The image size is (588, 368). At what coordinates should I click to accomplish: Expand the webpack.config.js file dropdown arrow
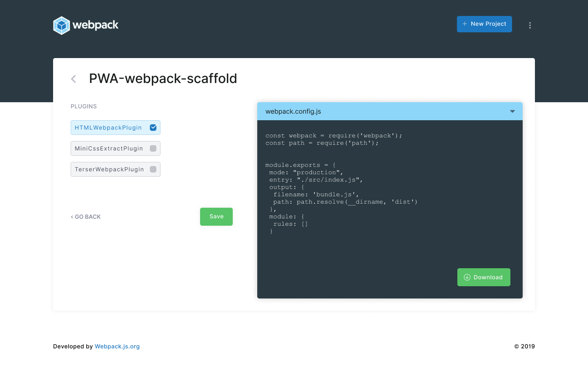(x=512, y=112)
